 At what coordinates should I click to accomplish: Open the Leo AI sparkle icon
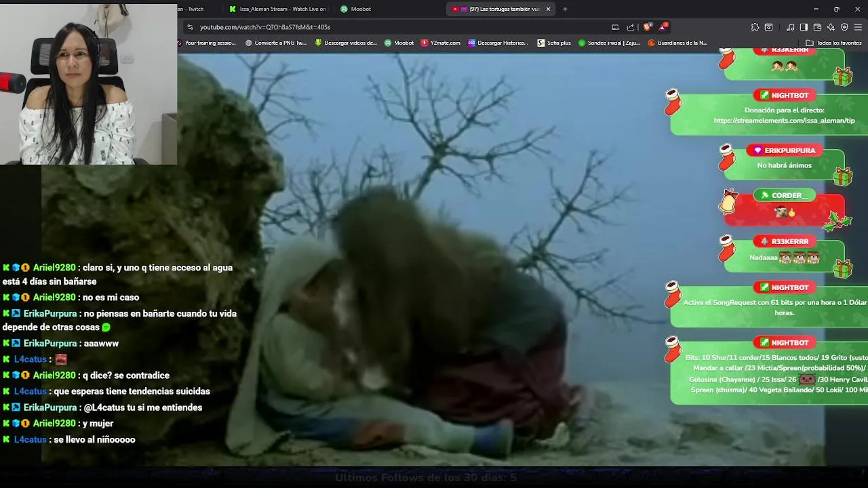click(x=831, y=27)
